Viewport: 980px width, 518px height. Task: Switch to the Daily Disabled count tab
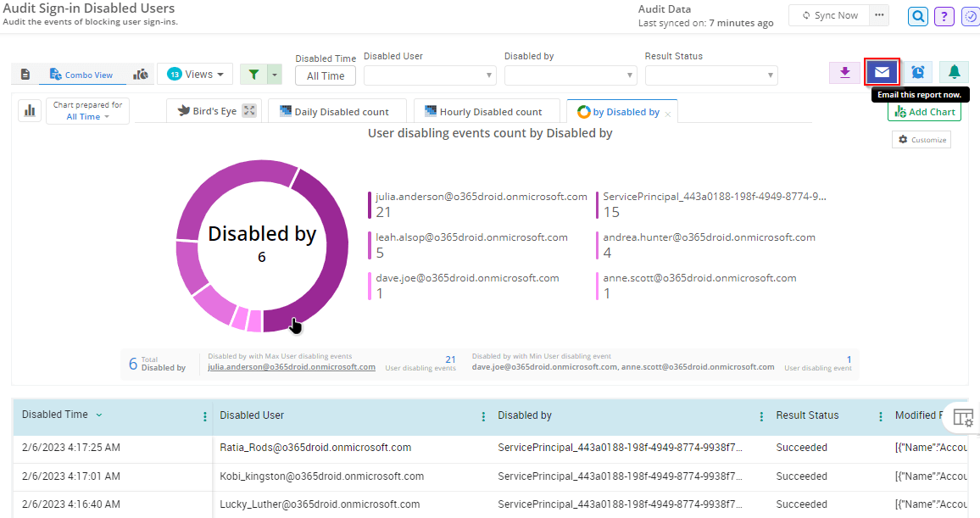coord(337,110)
